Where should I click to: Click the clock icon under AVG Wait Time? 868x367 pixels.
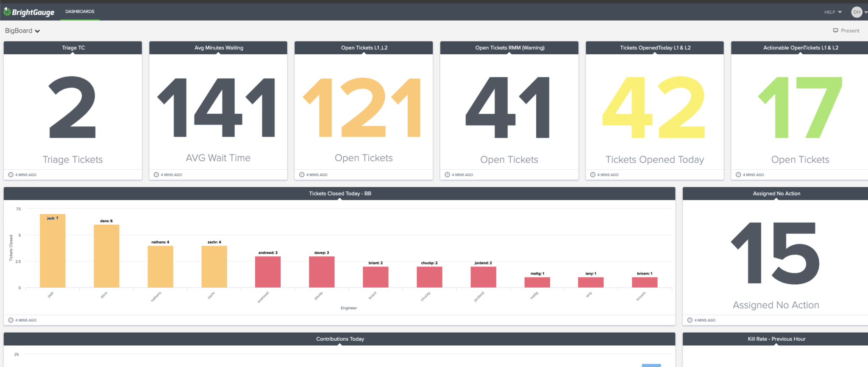click(156, 175)
